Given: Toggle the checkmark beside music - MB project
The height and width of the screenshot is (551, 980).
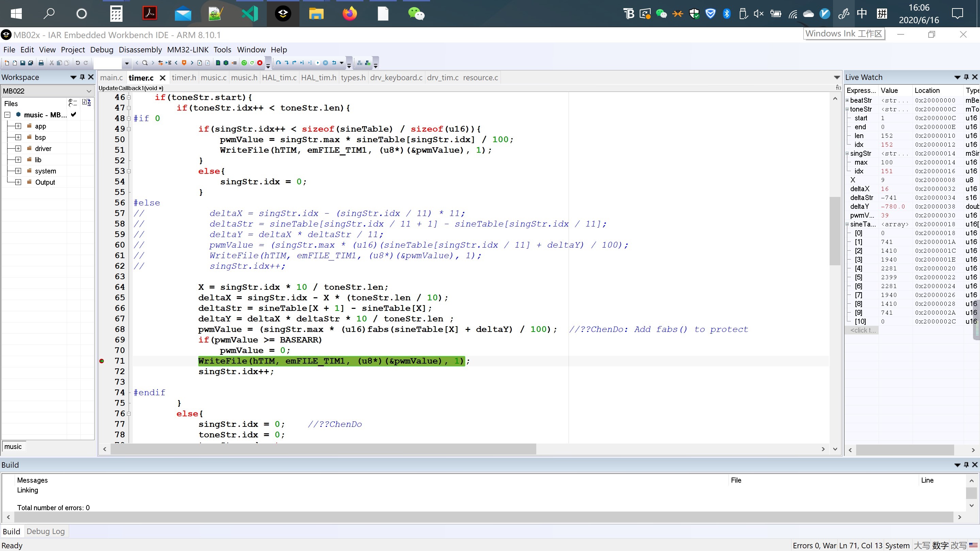Looking at the screenshot, I should 73,115.
